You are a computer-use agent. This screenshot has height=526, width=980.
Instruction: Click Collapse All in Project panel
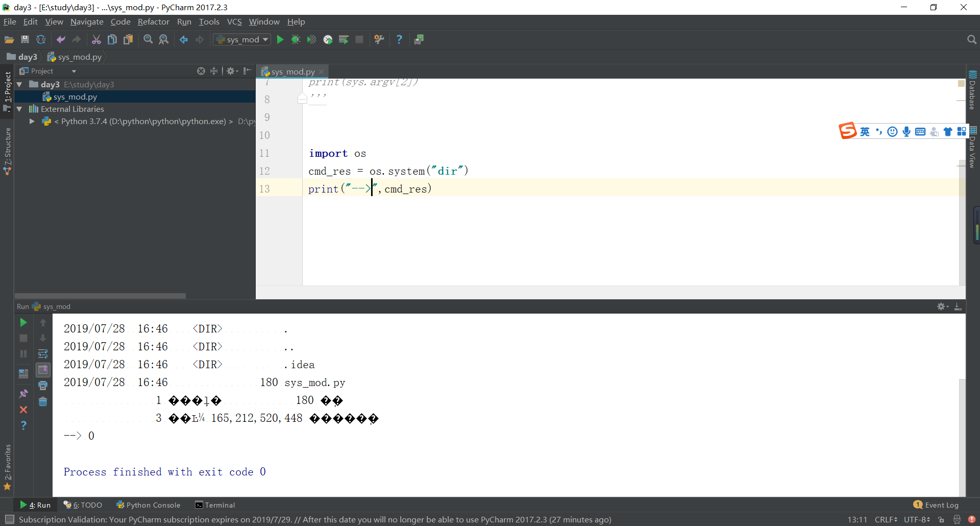214,71
